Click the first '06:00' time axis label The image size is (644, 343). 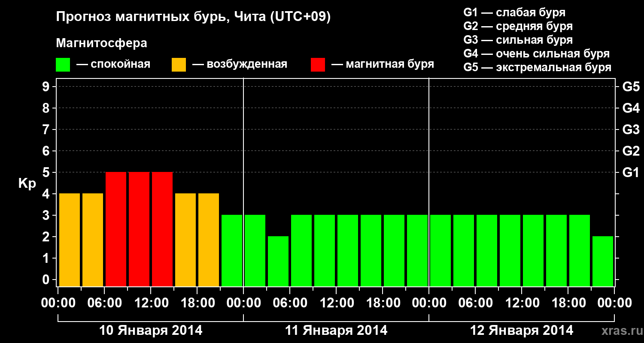point(104,303)
